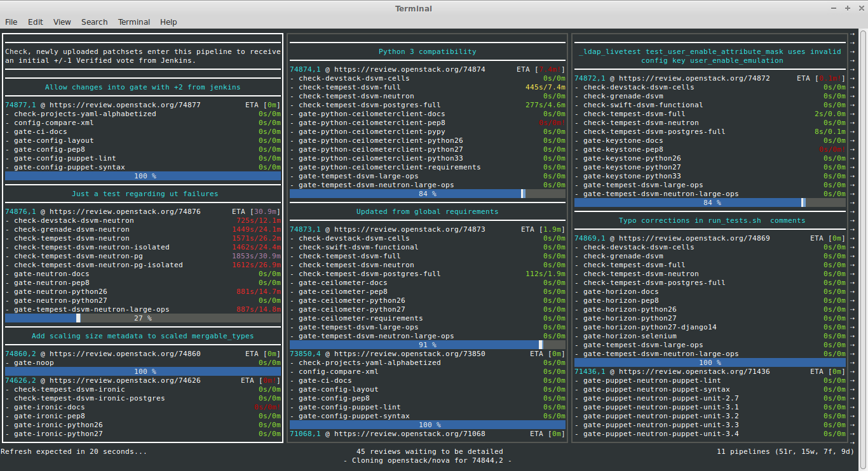Open review link https://review.openstack.org/74869
Image resolution: width=868 pixels, height=471 pixels.
695,238
